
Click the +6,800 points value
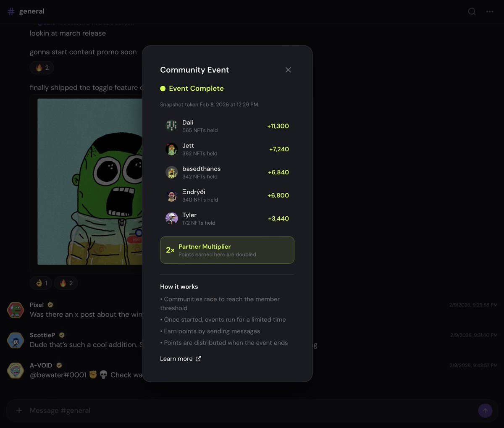pyautogui.click(x=278, y=195)
